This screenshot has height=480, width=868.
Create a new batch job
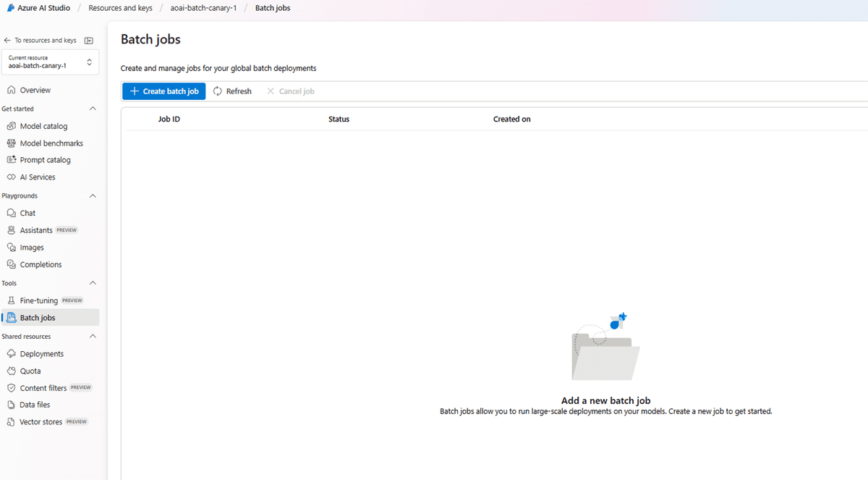(163, 91)
